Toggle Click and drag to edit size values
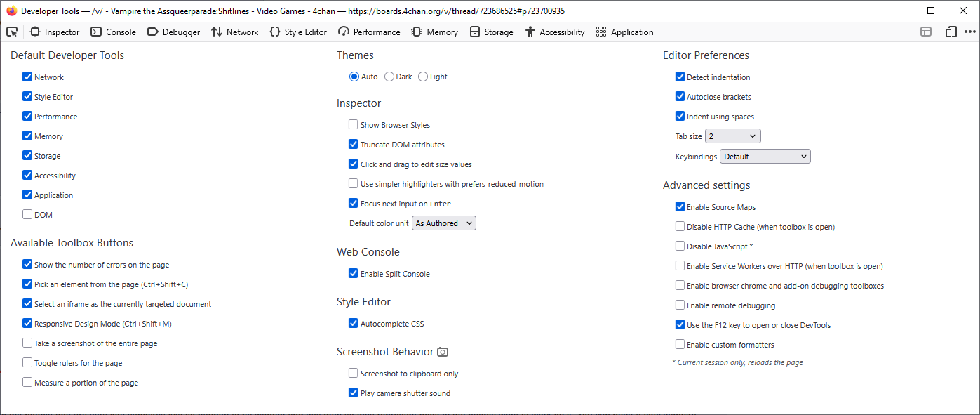Screen dimensions: 980x415 point(354,164)
